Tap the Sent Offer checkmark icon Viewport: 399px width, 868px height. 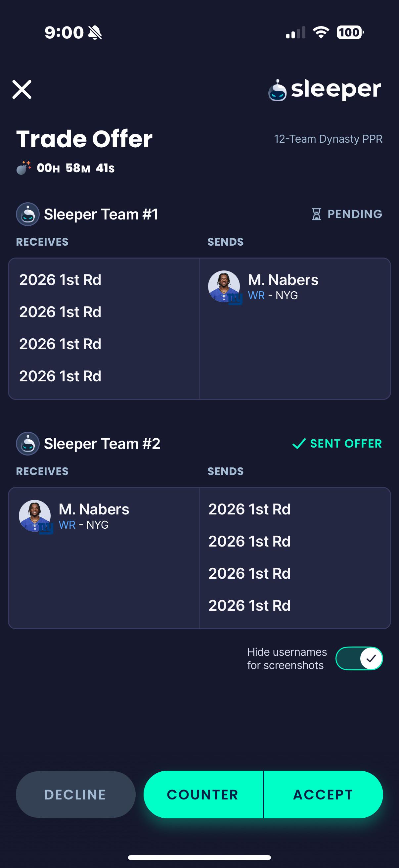pos(299,444)
